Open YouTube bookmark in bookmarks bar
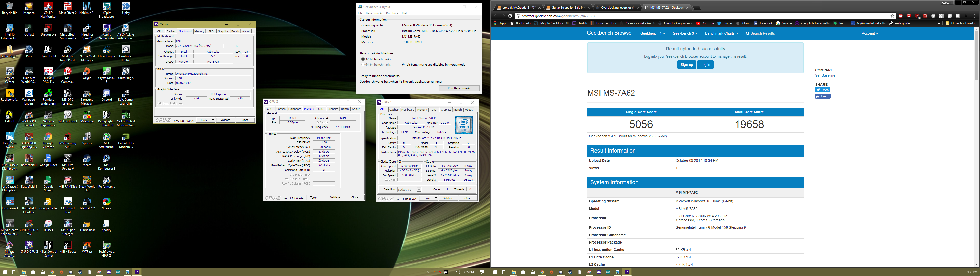980x276 pixels. pyautogui.click(x=705, y=23)
